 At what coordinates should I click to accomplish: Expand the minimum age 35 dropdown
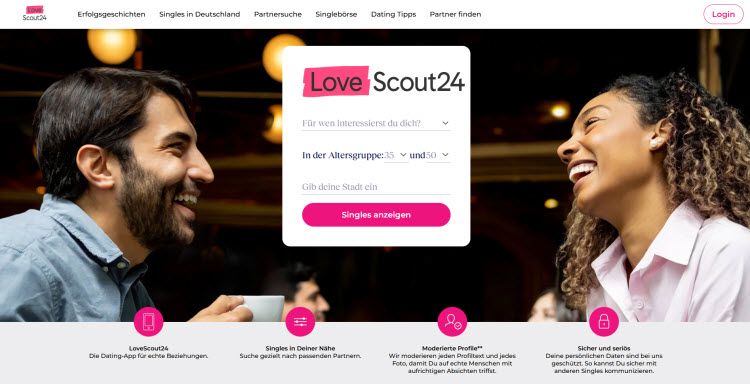click(x=396, y=155)
